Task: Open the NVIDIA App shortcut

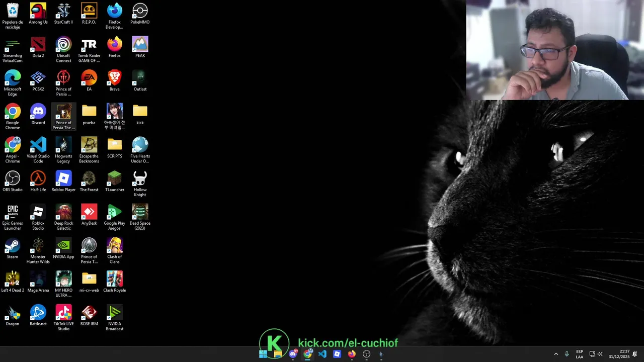Action: click(63, 248)
